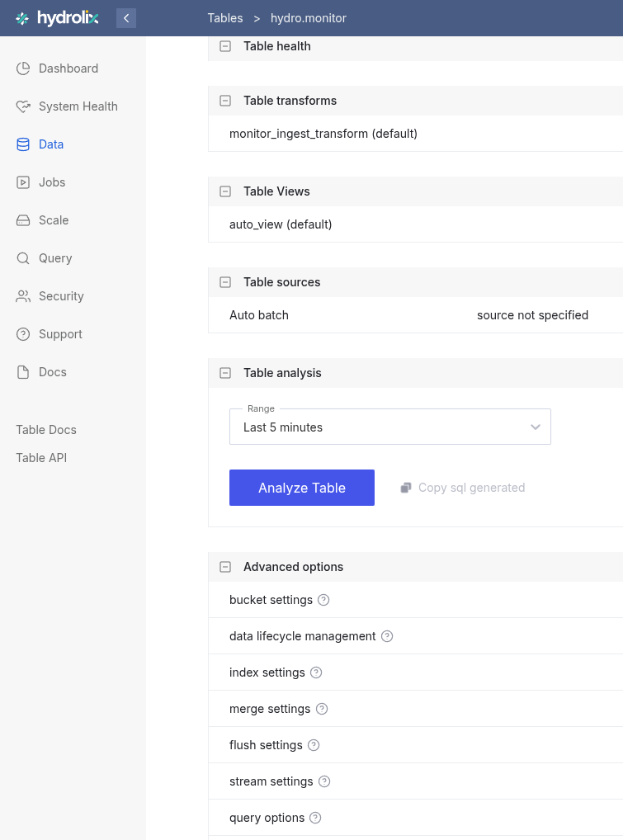
Task: Open the data lifecycle management help icon
Action: click(x=386, y=636)
